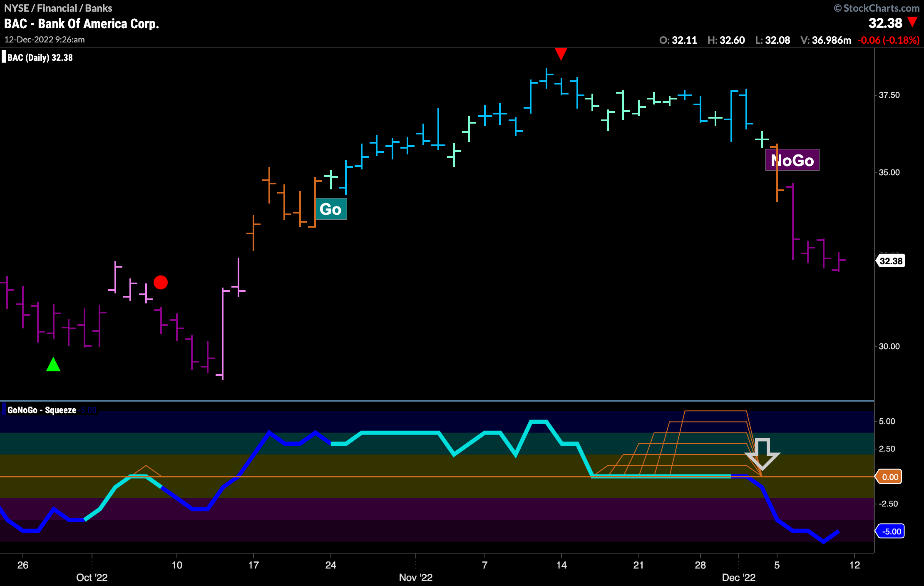924x586 pixels.
Task: Click the teal Go label
Action: 331,209
